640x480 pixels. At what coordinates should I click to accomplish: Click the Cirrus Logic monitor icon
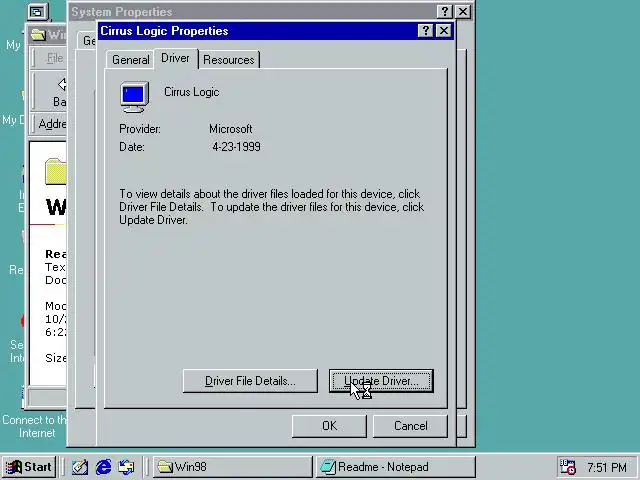point(135,97)
